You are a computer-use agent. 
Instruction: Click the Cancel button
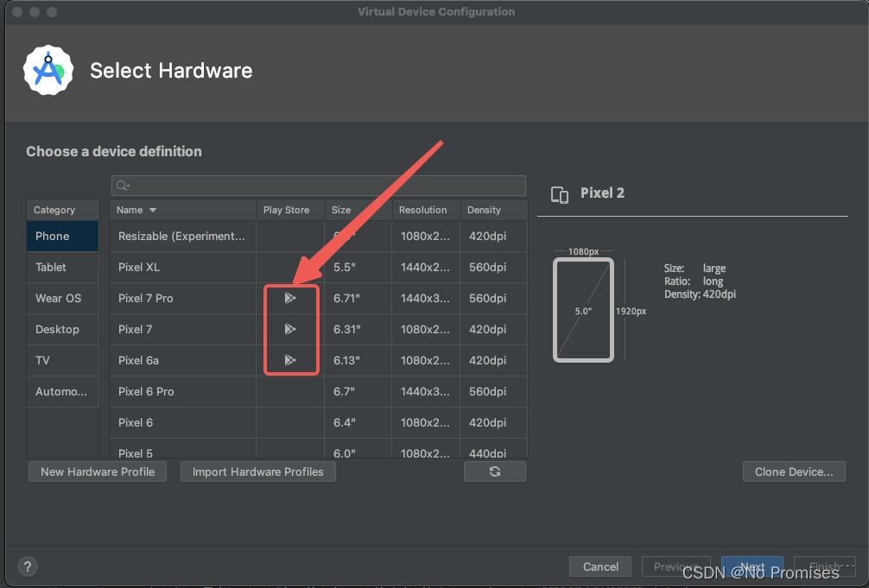point(600,566)
